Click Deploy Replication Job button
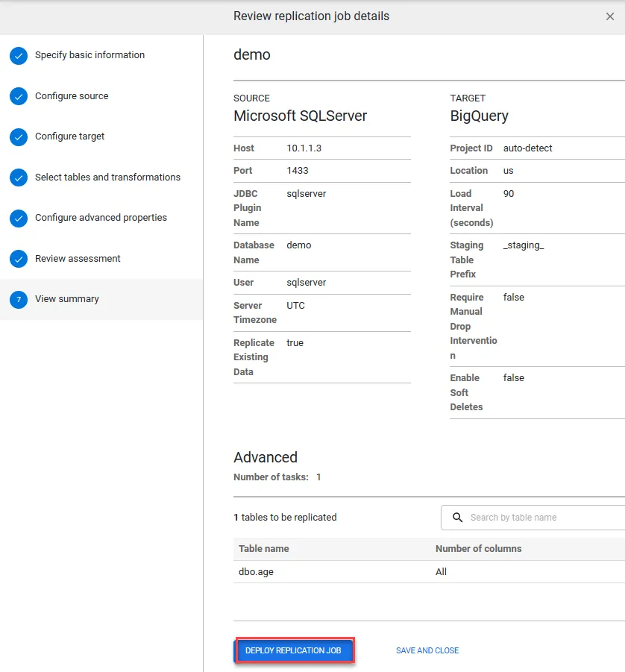Screen dimensions: 625x672 [294, 650]
